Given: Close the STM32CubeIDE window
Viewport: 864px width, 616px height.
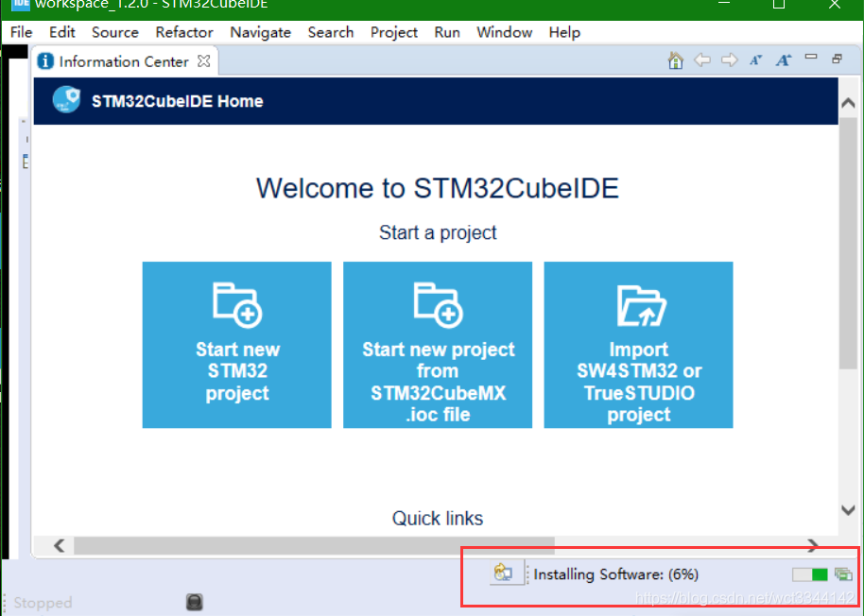Looking at the screenshot, I should pos(835,5).
